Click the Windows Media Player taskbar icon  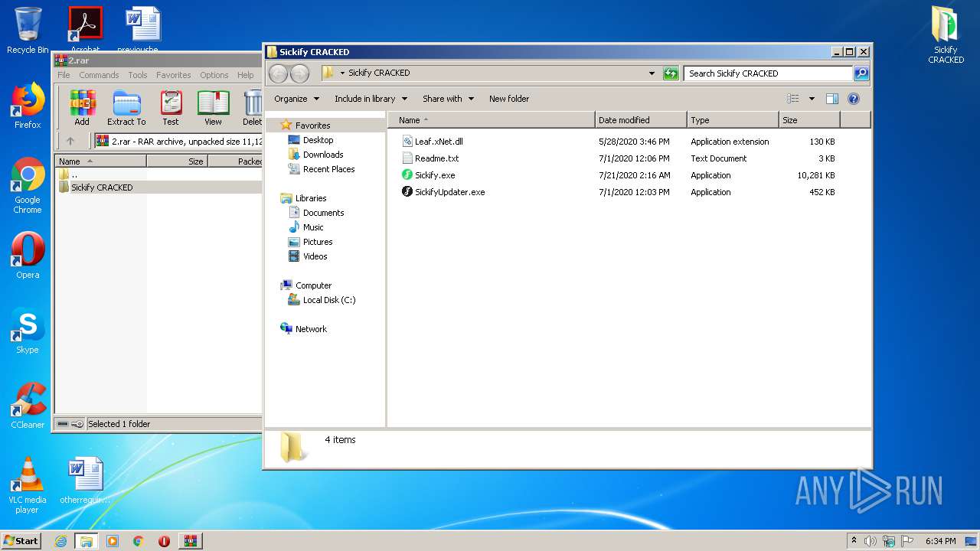click(113, 541)
